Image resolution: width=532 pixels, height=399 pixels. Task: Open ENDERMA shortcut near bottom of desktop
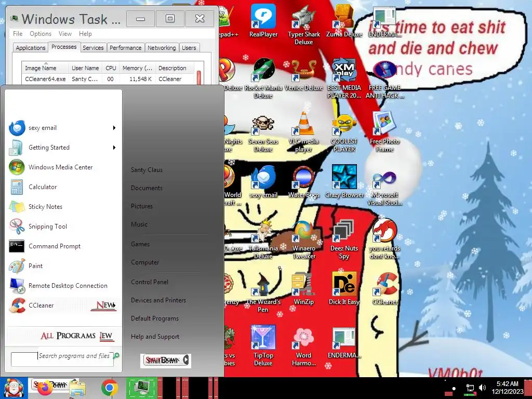click(344, 343)
